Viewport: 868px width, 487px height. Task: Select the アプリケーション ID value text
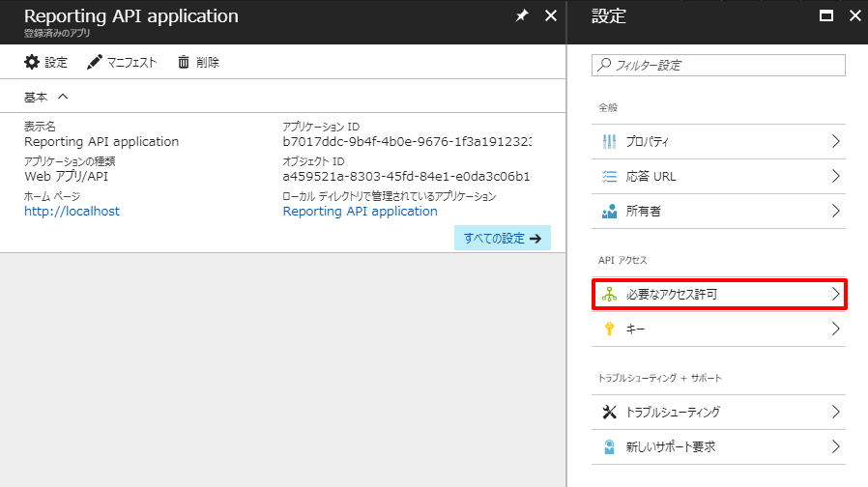tap(407, 142)
